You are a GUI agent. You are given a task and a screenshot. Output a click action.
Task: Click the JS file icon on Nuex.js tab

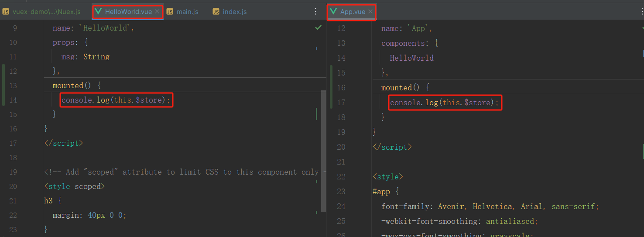[x=6, y=12]
